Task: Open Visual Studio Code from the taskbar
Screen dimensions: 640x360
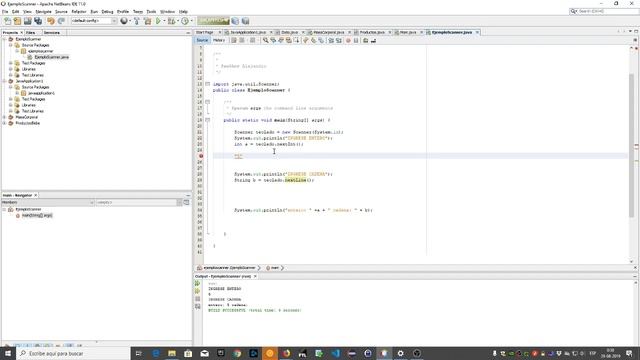Action: coord(335,353)
